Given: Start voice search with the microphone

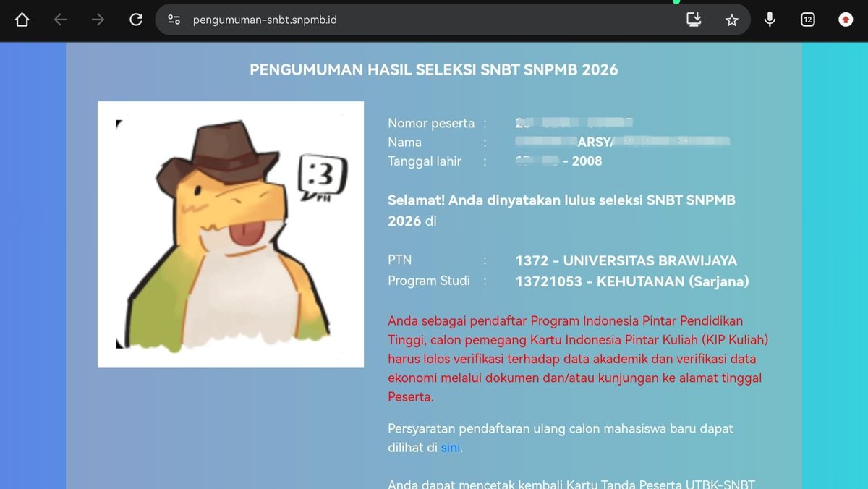Looking at the screenshot, I should click(x=770, y=20).
